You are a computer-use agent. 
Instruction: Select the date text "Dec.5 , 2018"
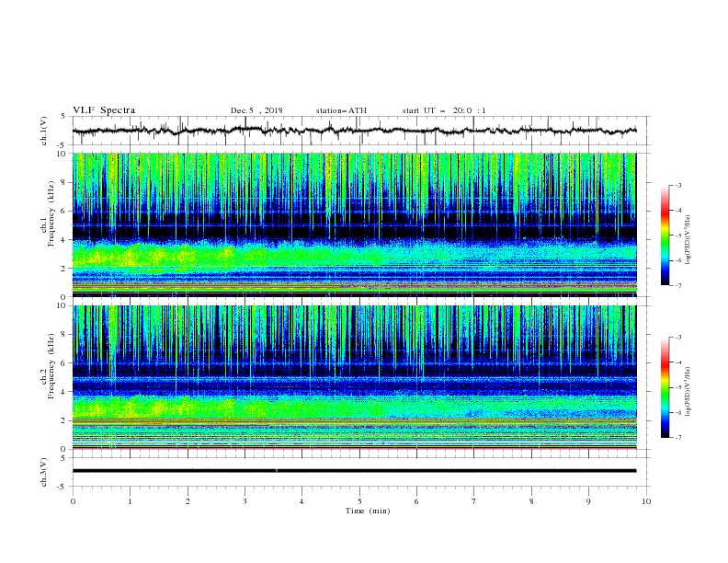click(256, 110)
